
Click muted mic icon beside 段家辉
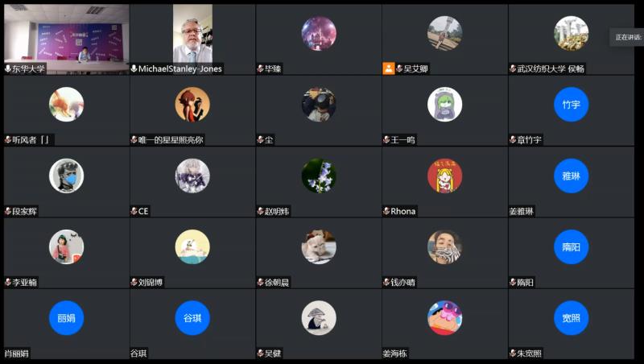pos(8,211)
